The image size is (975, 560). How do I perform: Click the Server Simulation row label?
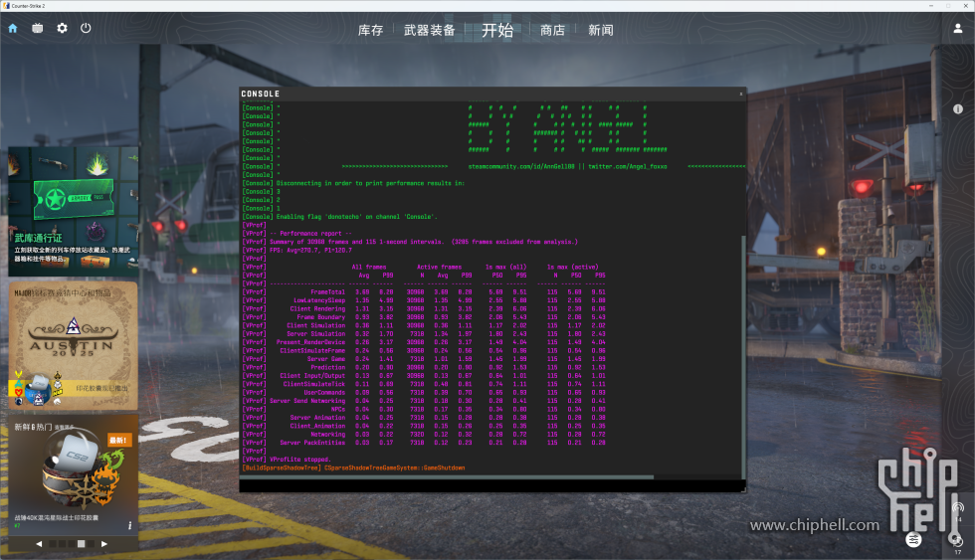[x=316, y=334]
